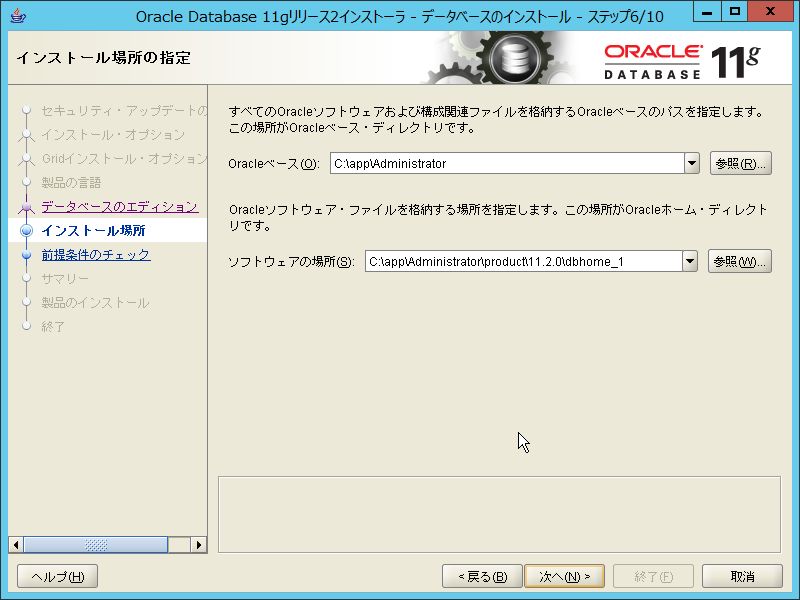This screenshot has width=800, height=600.
Task: Click the Java coffee cup title bar icon
Action: point(18,16)
